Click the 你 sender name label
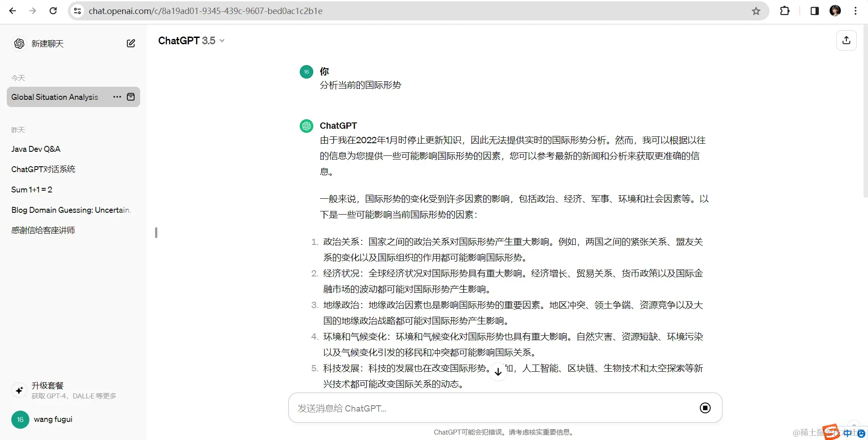The width and height of the screenshot is (868, 440). [324, 71]
